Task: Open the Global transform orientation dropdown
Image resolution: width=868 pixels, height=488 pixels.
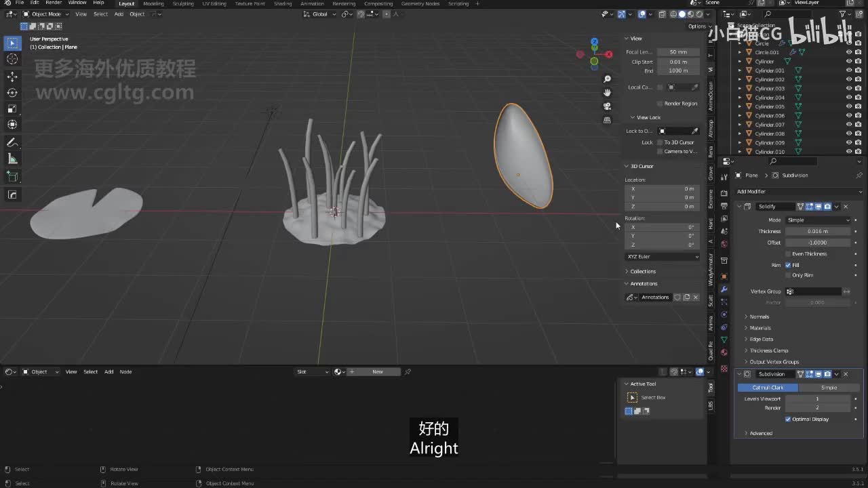Action: (320, 14)
